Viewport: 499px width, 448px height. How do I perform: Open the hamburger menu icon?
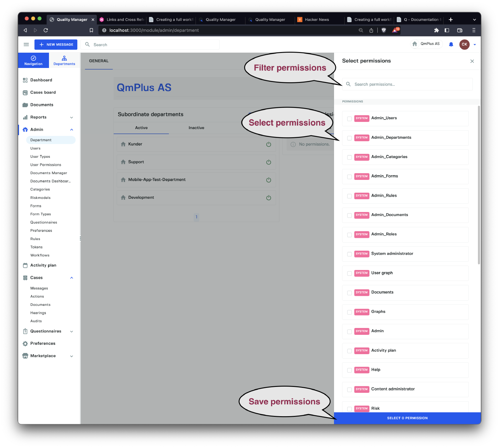[x=26, y=45]
